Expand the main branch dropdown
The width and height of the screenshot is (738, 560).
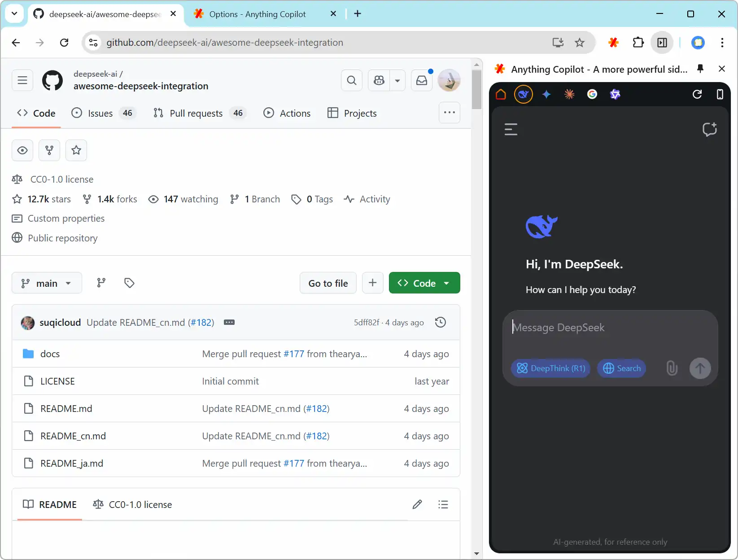[47, 283]
